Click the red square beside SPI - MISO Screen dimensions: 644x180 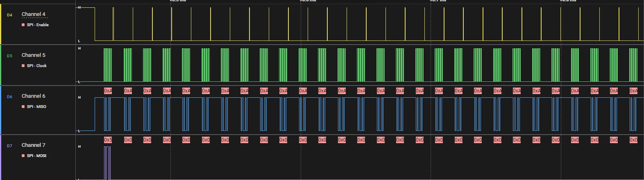(23, 107)
